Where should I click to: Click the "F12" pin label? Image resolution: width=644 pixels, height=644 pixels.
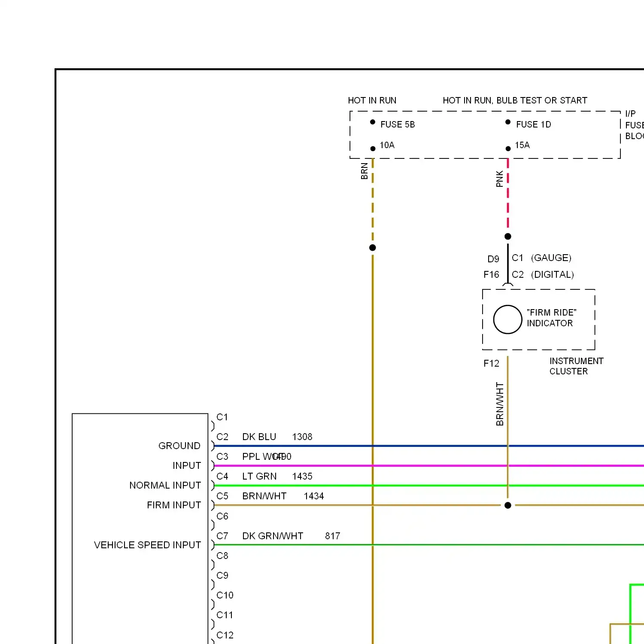pos(492,363)
